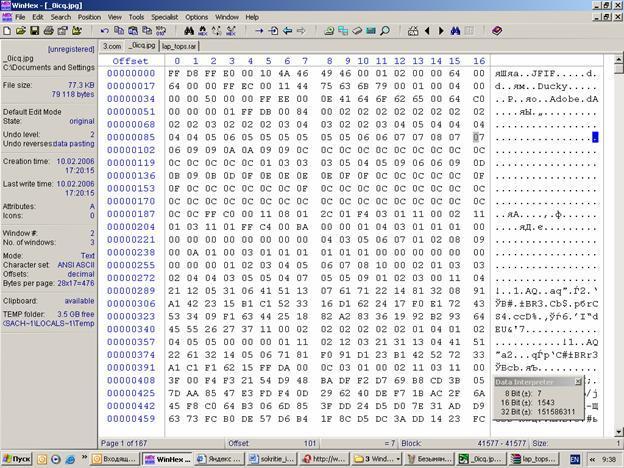624x468 pixels.
Task: Open the Tools menu
Action: tap(136, 17)
